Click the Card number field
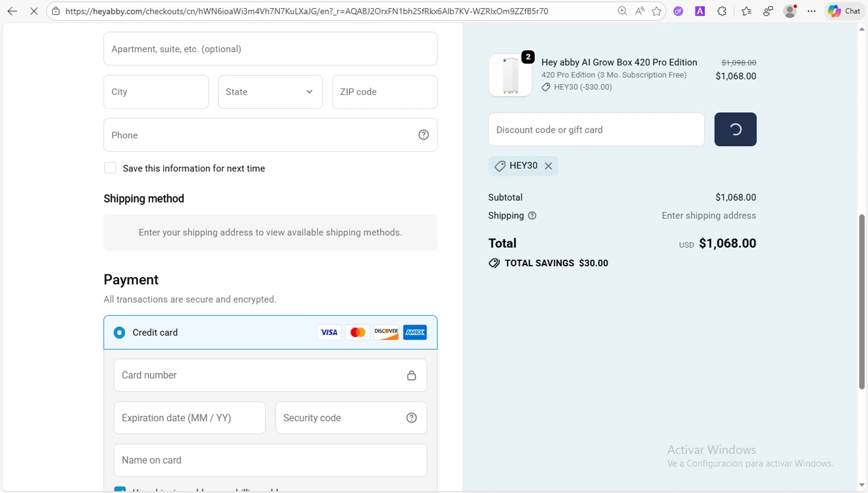This screenshot has width=868, height=493. coord(270,376)
